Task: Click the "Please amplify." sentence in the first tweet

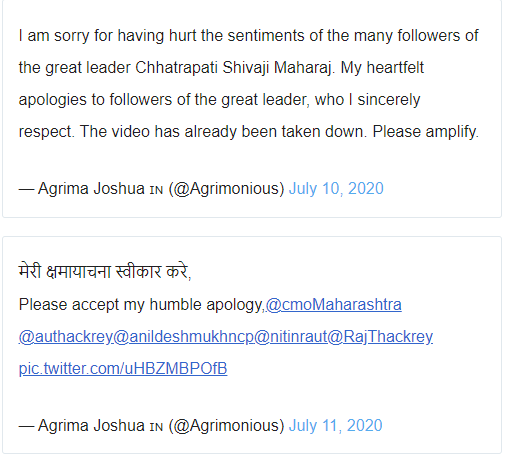Action: [x=426, y=132]
